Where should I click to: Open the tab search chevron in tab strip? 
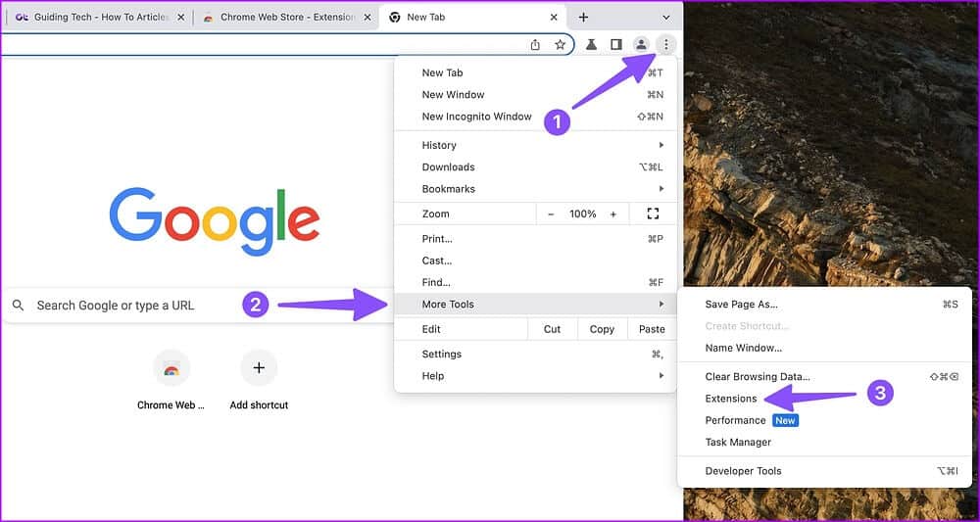pyautogui.click(x=666, y=18)
